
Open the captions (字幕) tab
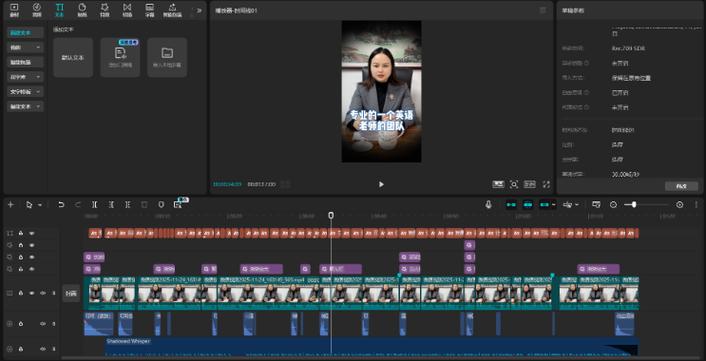coord(149,10)
